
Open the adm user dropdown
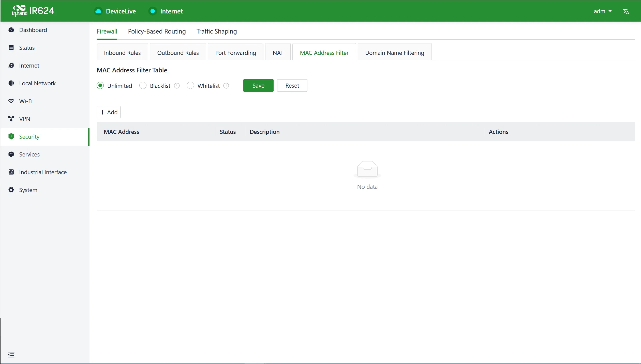(603, 11)
